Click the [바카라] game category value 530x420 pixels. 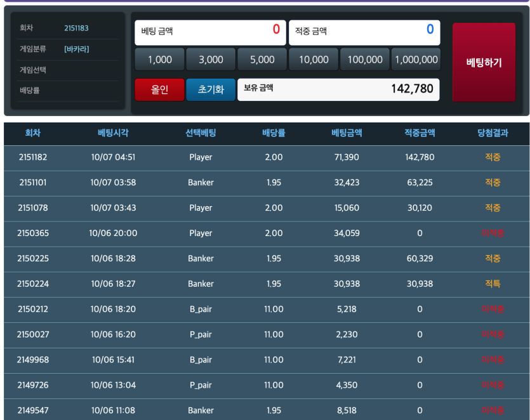(77, 49)
